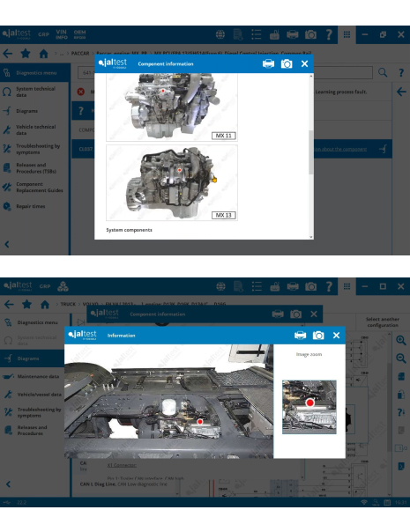The image size is (410, 532).
Task: Collapse the upper sidebar with the chevron
Action: point(7,244)
